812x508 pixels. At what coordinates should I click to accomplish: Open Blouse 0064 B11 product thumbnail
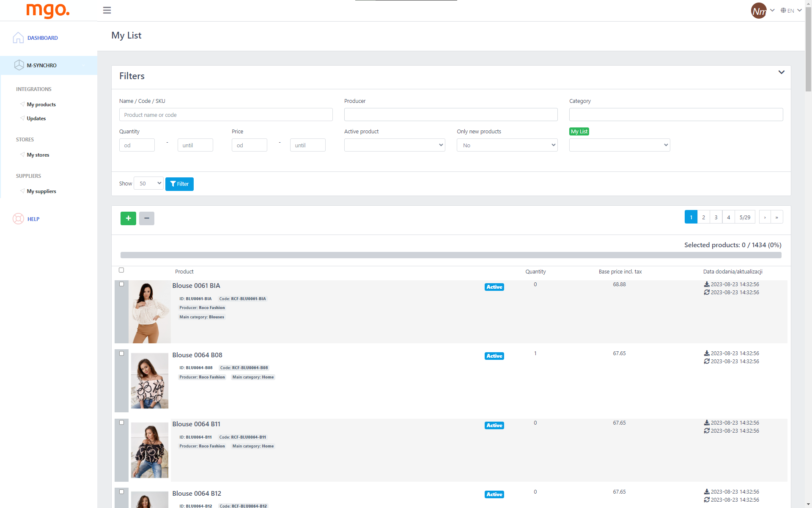point(150,450)
